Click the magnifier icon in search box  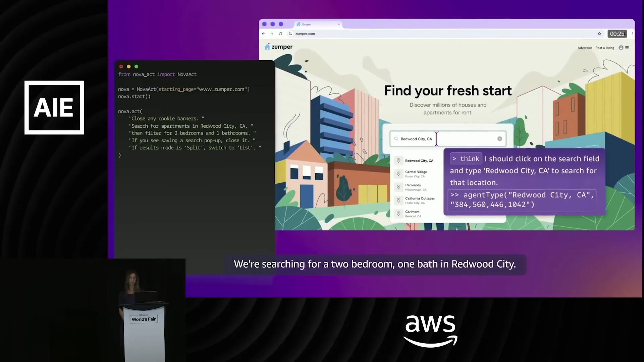coord(396,139)
